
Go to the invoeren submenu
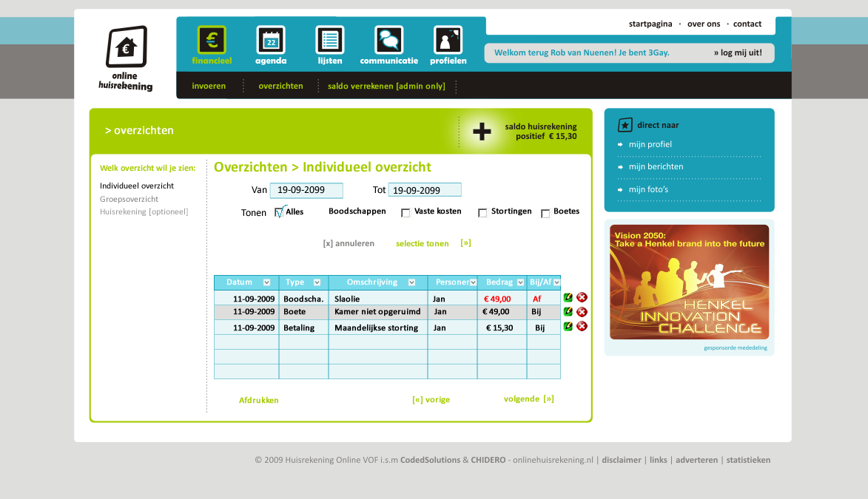(209, 86)
